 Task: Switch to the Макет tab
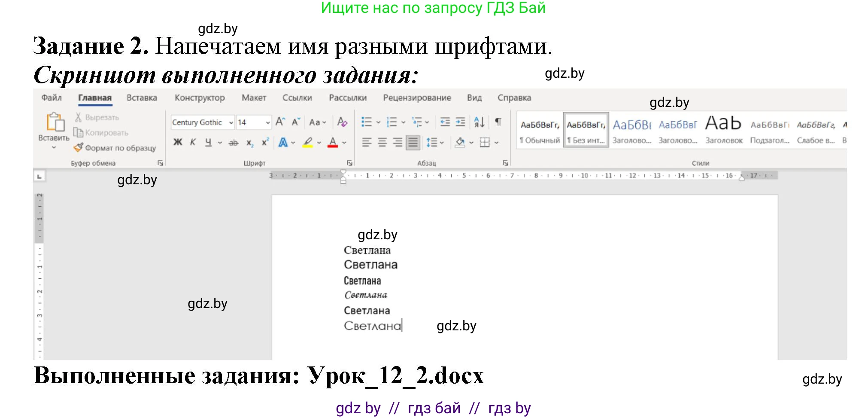coord(254,98)
